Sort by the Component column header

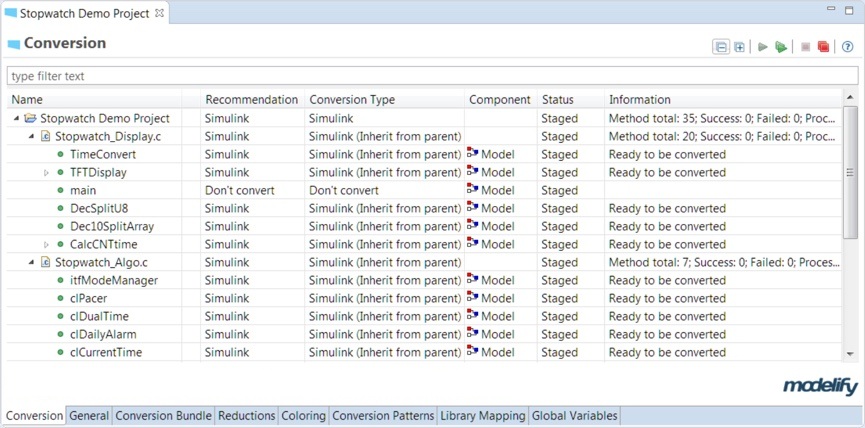500,100
